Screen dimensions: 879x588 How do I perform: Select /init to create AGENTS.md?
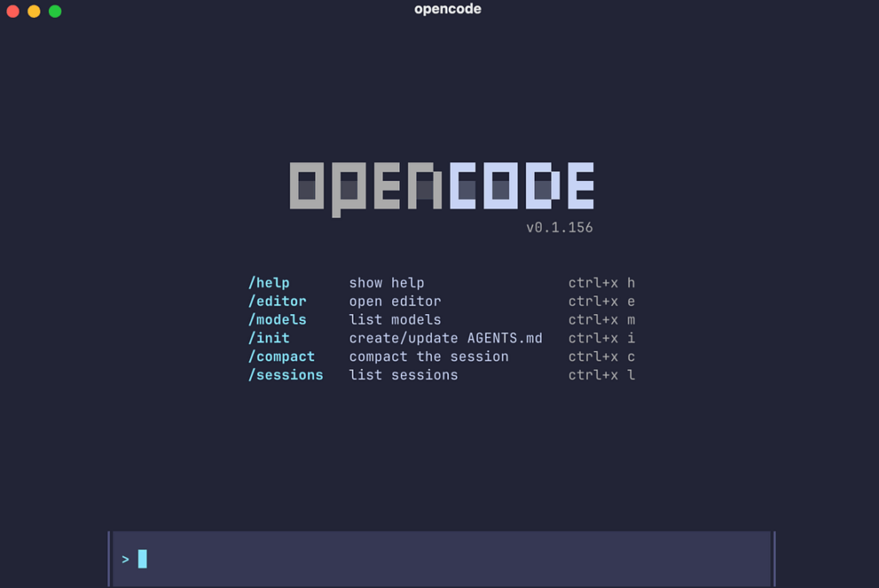click(x=269, y=338)
